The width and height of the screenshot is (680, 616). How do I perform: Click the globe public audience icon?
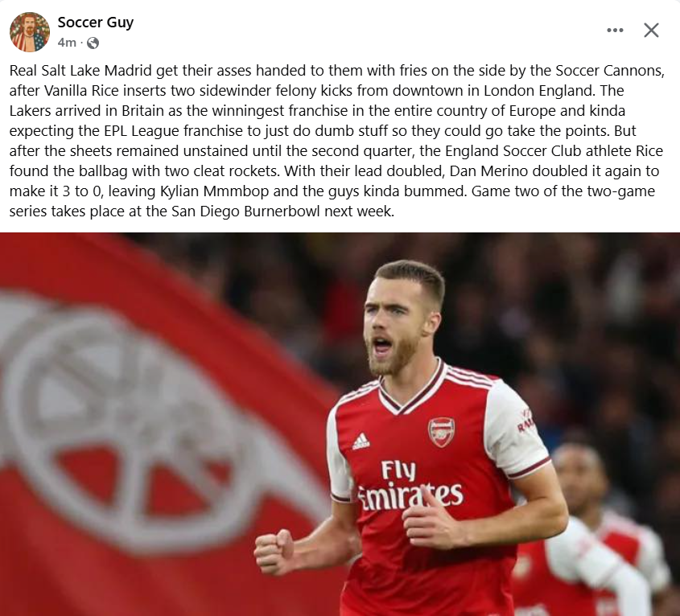tap(93, 43)
